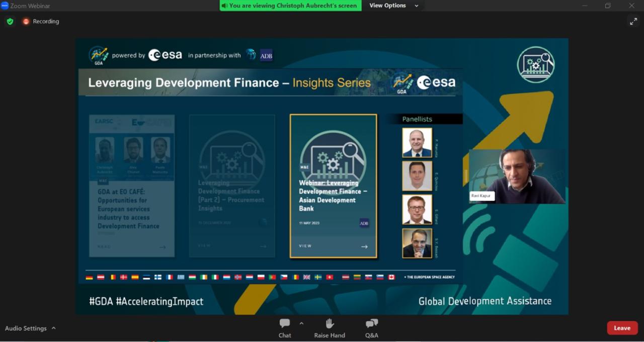The height and width of the screenshot is (342, 644).
Task: Open the View Options dropdown
Action: point(394,6)
